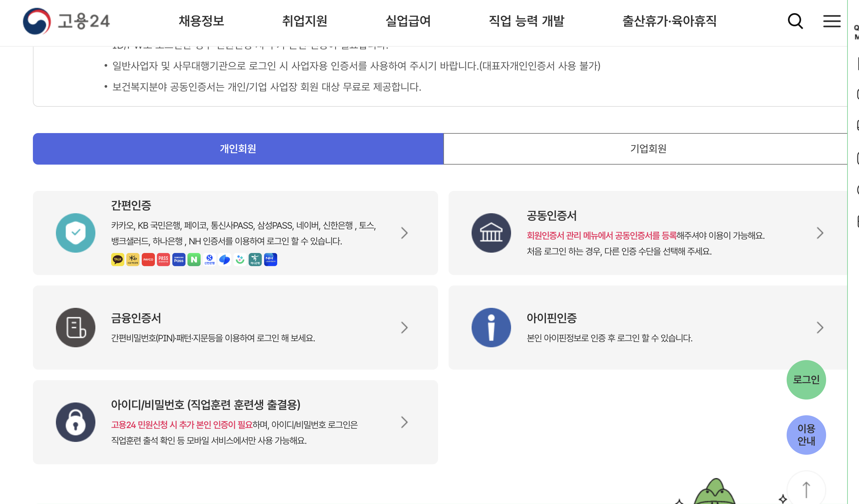This screenshot has height=504, width=859.
Task: Click the red PAYCO icon
Action: pos(148,260)
